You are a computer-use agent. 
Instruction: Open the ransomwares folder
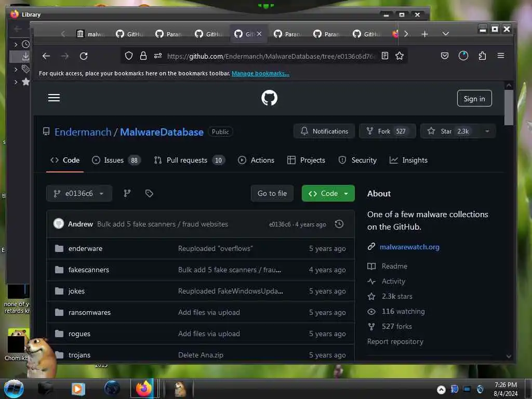(89, 312)
